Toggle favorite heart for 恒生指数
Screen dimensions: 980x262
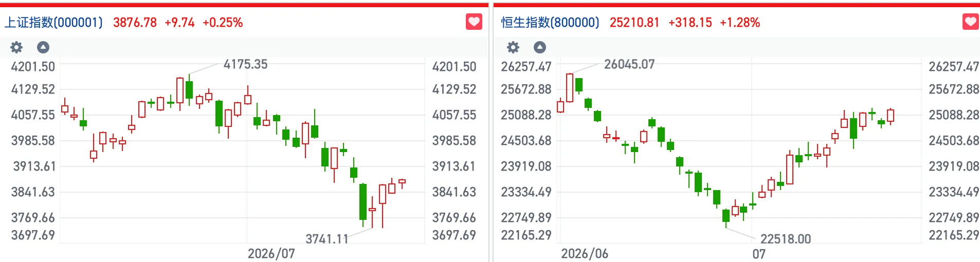click(x=971, y=22)
